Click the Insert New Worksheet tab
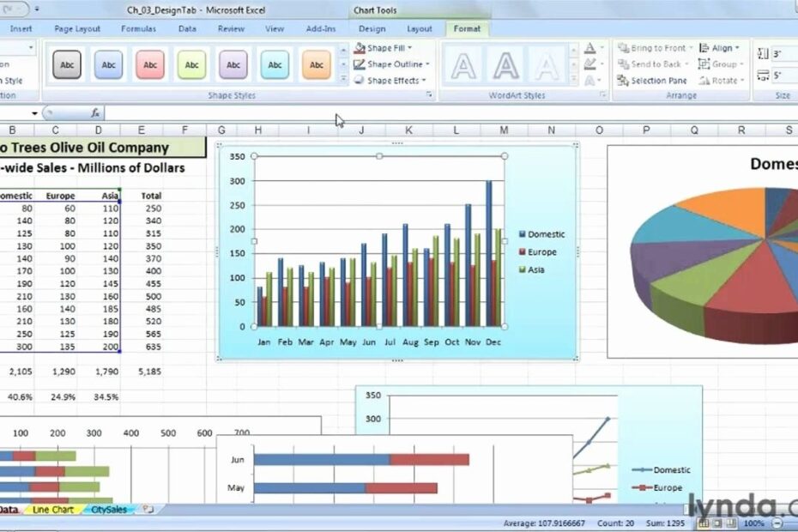Screen dimensions: 798x532 (148, 509)
